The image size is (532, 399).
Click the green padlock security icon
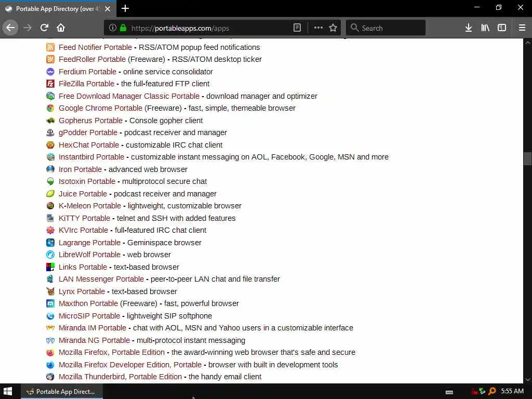[123, 28]
